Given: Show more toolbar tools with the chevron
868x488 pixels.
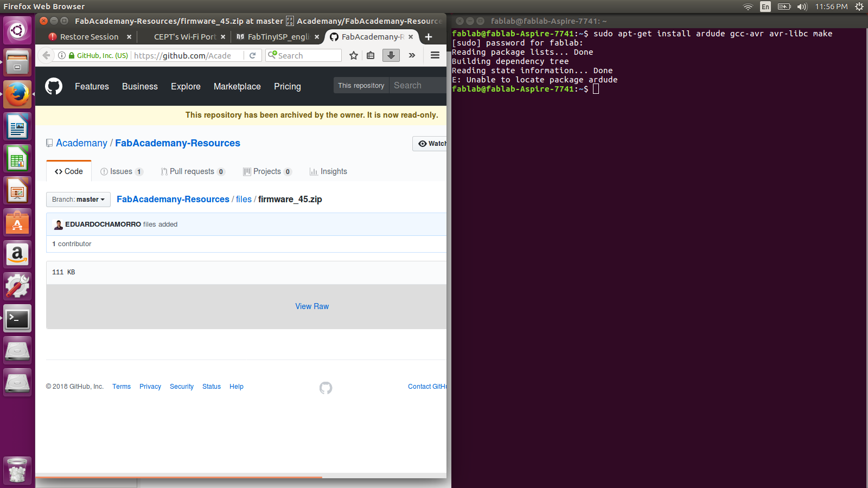Looking at the screenshot, I should coord(412,55).
